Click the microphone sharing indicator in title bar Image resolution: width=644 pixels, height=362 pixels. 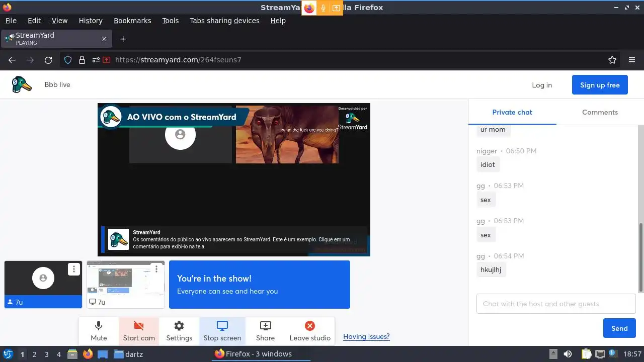(x=323, y=8)
